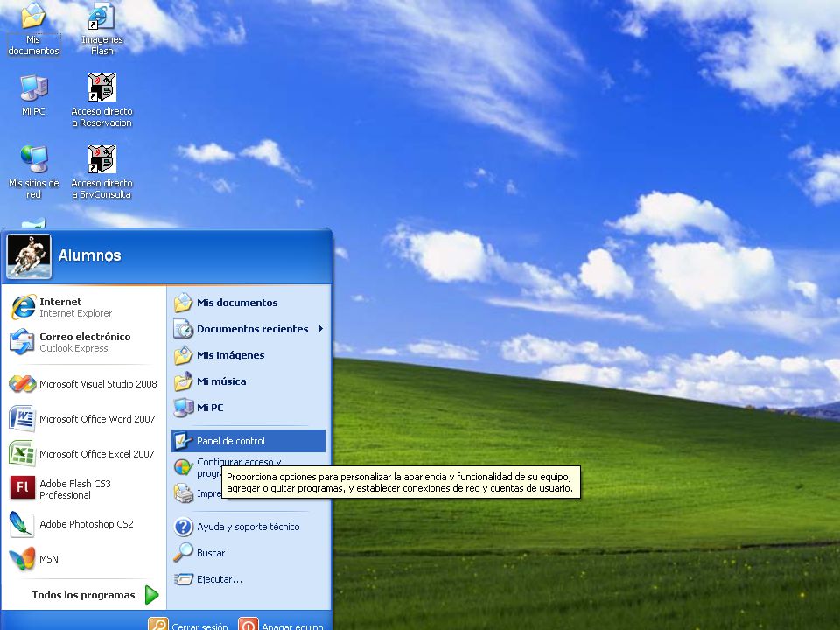
Task: Click the Alumnos astronaut user picture
Action: 29,256
